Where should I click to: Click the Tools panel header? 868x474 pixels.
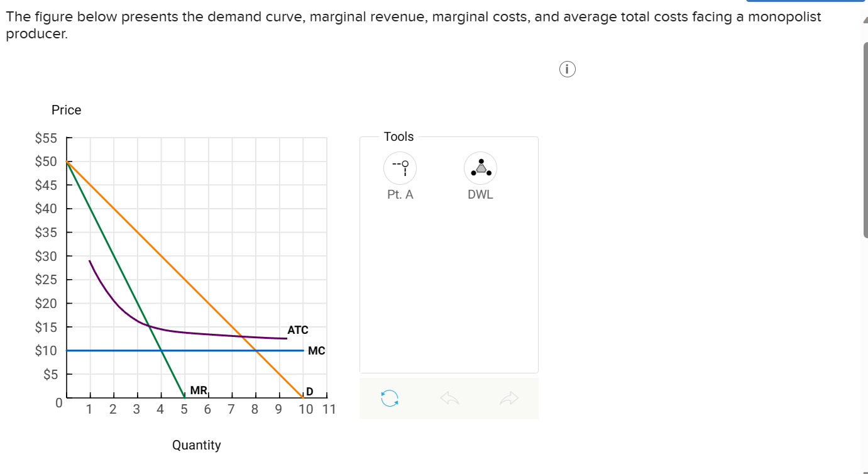point(398,136)
